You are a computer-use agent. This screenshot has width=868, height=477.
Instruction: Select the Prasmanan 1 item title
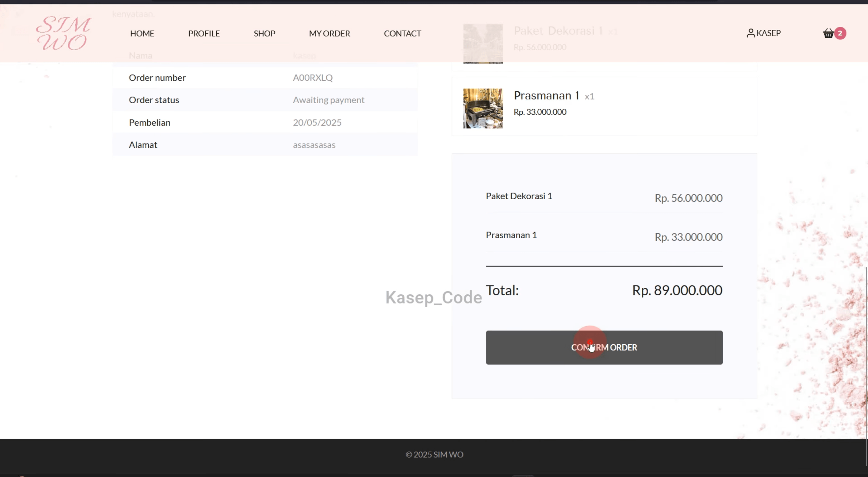pos(546,96)
